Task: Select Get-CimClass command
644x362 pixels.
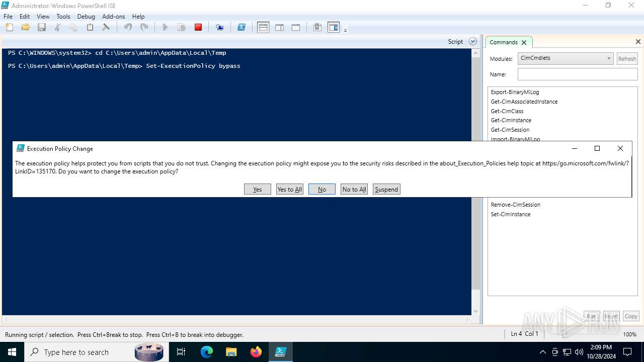Action: pyautogui.click(x=507, y=111)
